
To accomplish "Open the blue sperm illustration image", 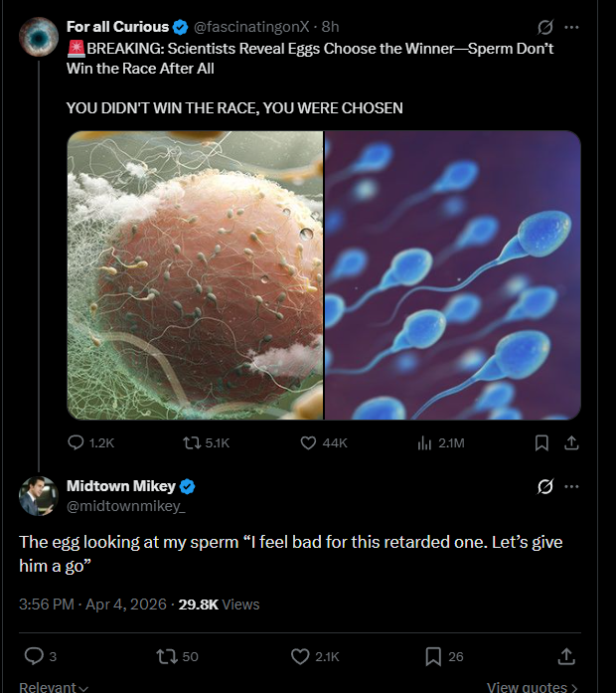I will click(453, 275).
